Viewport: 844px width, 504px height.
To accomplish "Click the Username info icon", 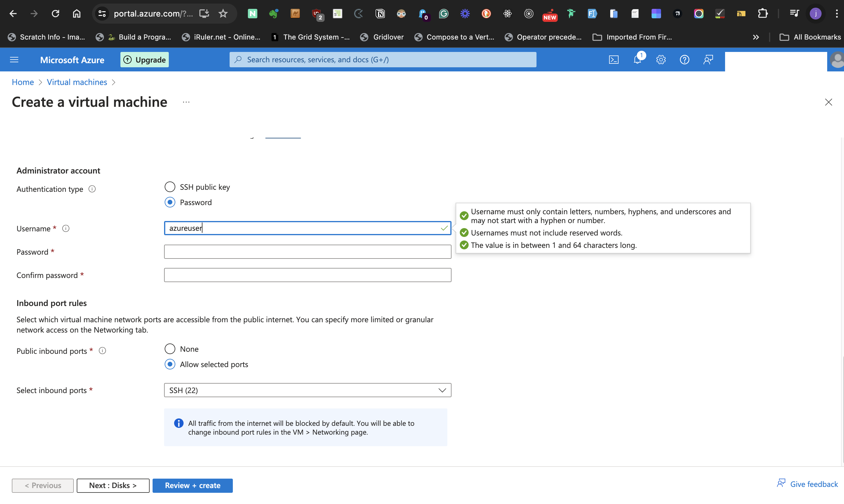I will (x=66, y=229).
